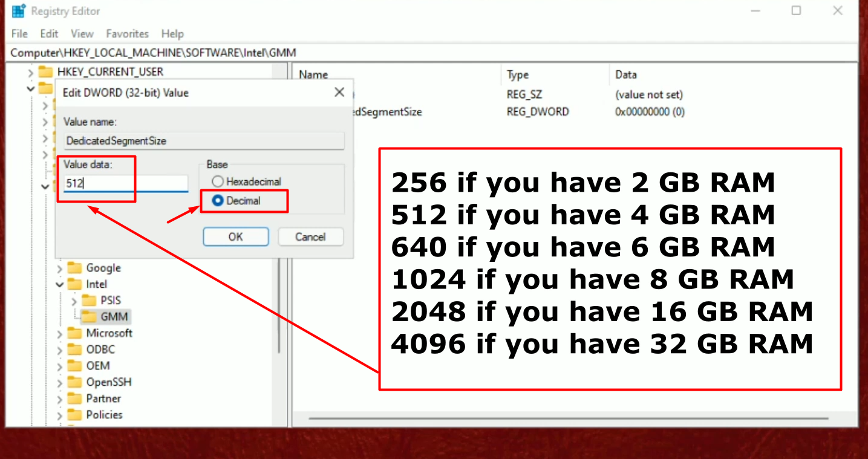Click the Microsoft folder icon

point(74,333)
